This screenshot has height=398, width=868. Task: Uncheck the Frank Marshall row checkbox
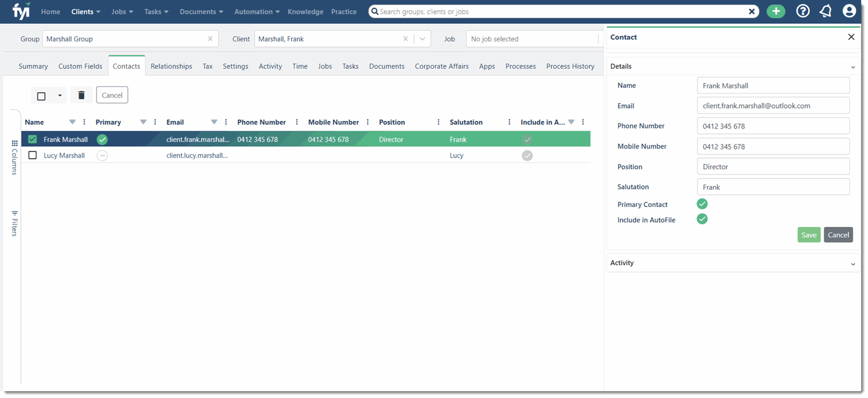(x=32, y=139)
